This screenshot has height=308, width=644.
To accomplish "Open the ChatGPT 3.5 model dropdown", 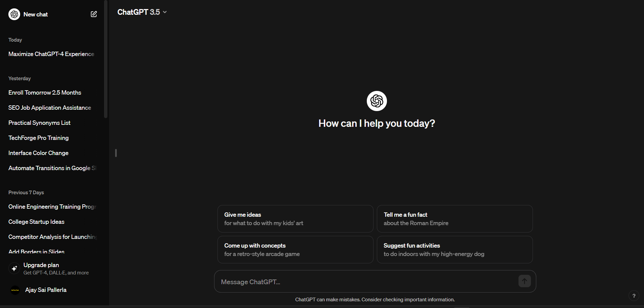I will coord(142,12).
